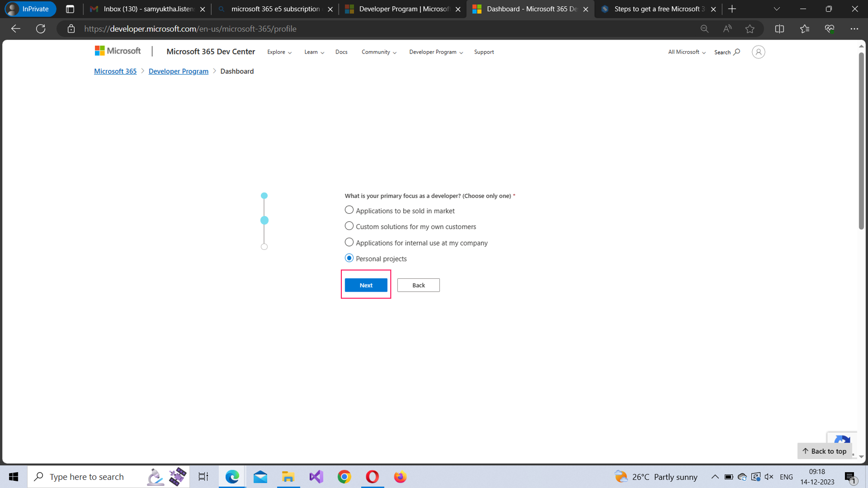
Task: Click the browser address bar URL
Action: pyautogui.click(x=190, y=29)
